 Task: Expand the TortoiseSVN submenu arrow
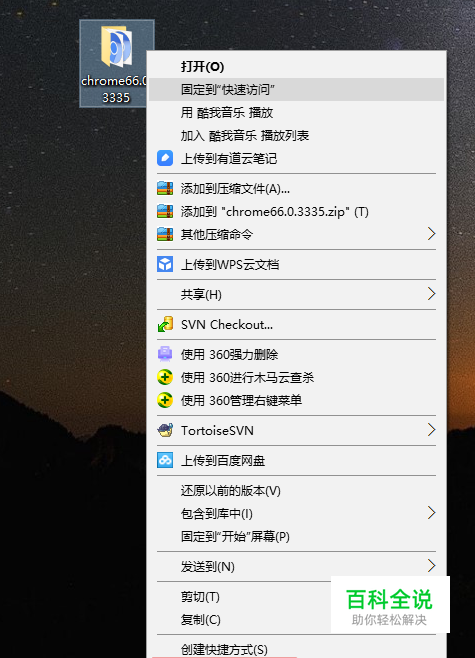tap(431, 430)
